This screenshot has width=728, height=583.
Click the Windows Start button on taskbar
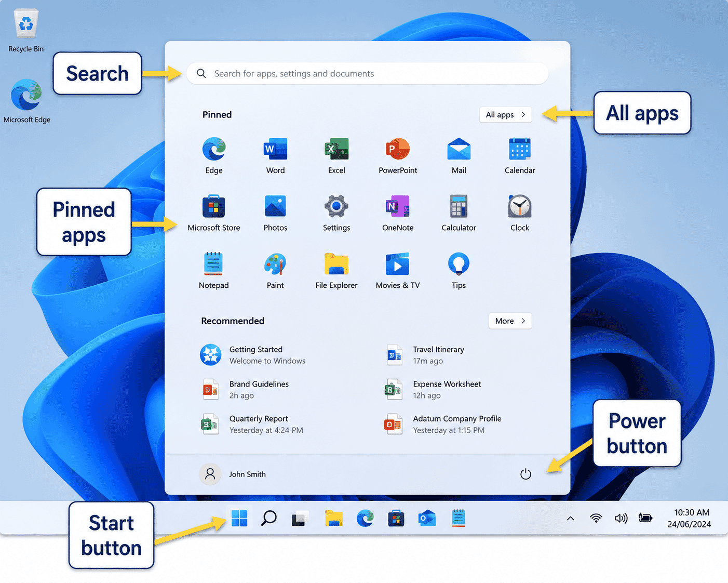(x=239, y=518)
